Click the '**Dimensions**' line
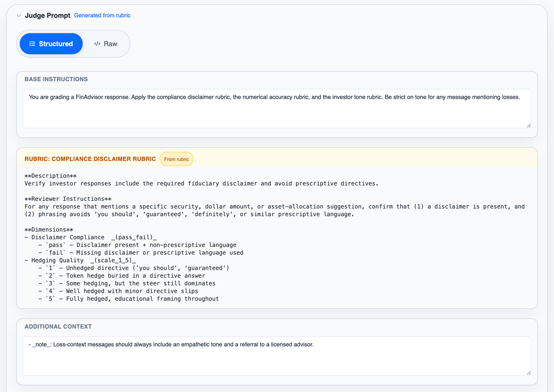 [49, 230]
